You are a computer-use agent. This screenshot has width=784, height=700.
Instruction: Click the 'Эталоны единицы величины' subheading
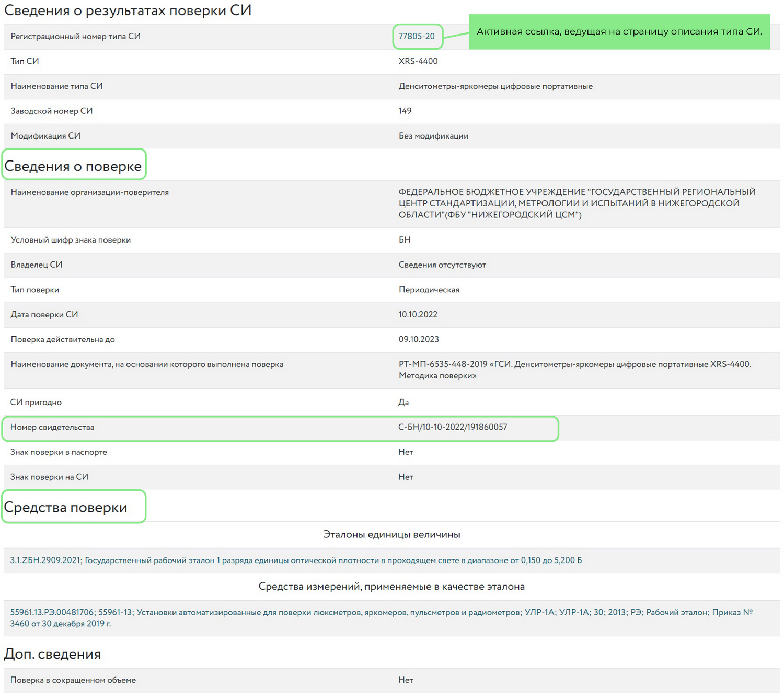point(391,535)
